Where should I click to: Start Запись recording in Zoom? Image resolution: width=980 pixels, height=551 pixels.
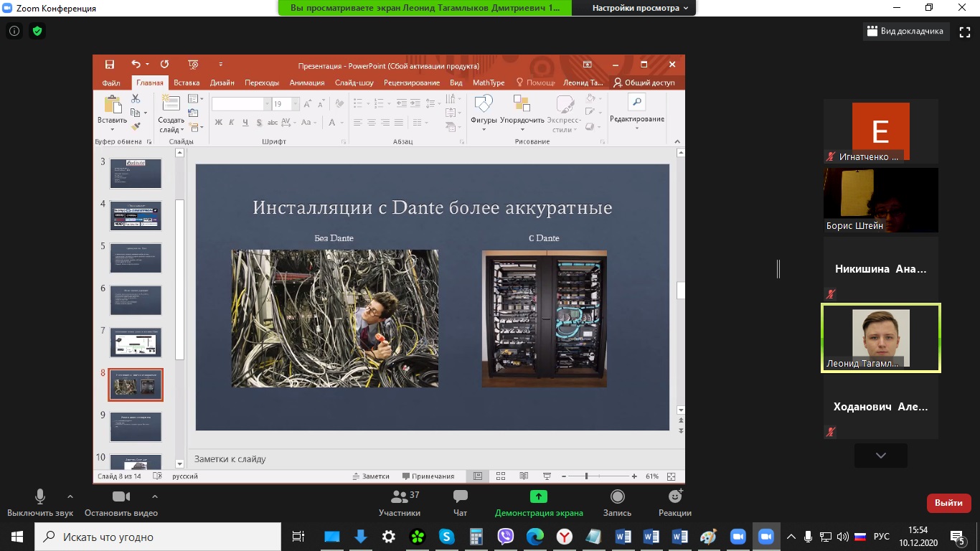click(617, 502)
